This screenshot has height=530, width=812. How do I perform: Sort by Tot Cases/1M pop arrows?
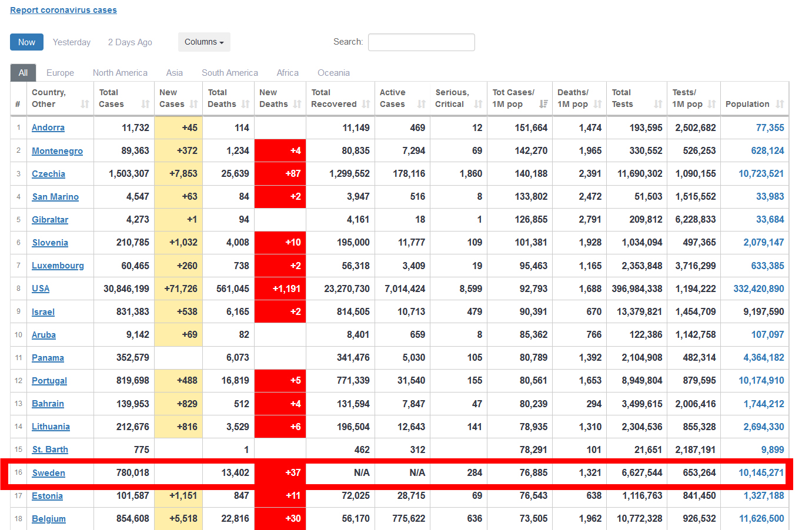coord(544,104)
